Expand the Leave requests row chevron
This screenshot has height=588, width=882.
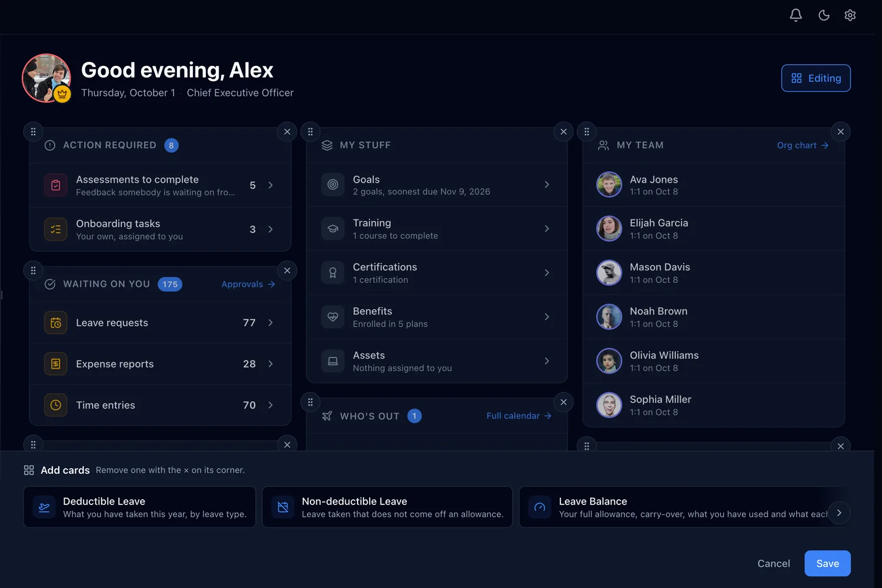point(270,323)
